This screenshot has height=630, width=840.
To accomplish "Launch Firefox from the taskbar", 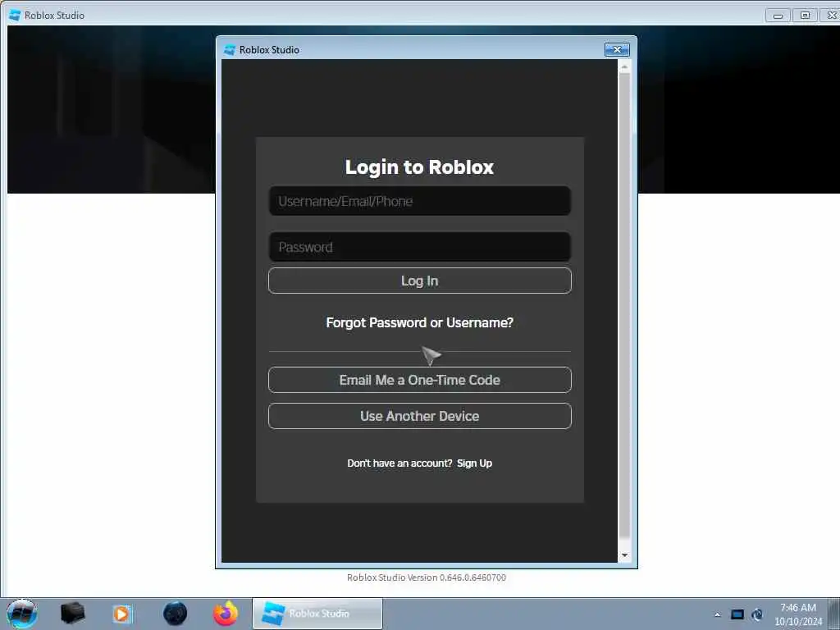I will tap(226, 614).
